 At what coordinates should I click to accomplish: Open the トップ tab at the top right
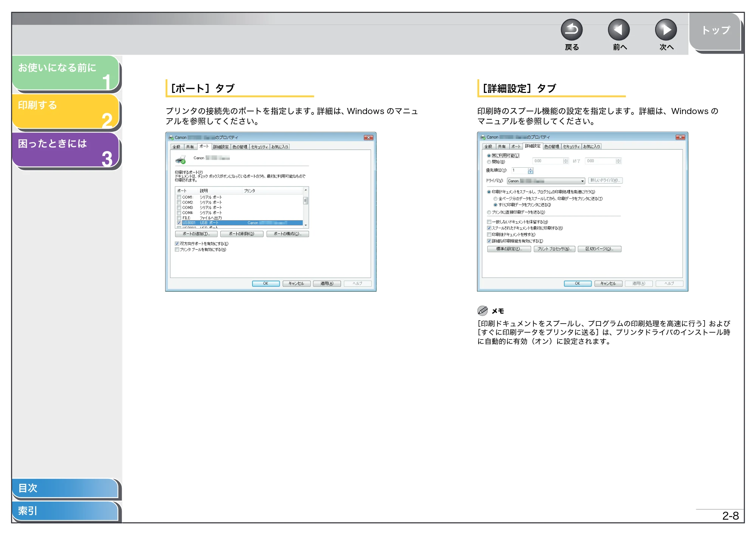click(x=716, y=31)
